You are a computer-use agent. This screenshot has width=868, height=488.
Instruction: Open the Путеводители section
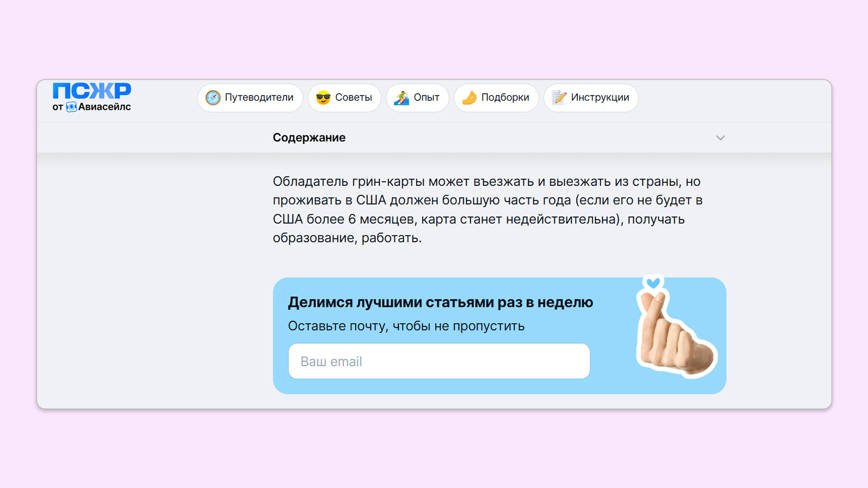[x=259, y=98]
